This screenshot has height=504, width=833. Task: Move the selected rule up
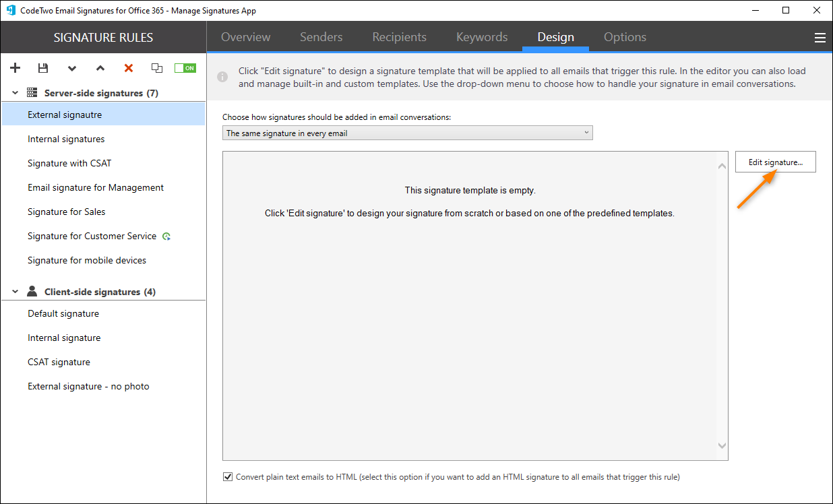tap(100, 68)
